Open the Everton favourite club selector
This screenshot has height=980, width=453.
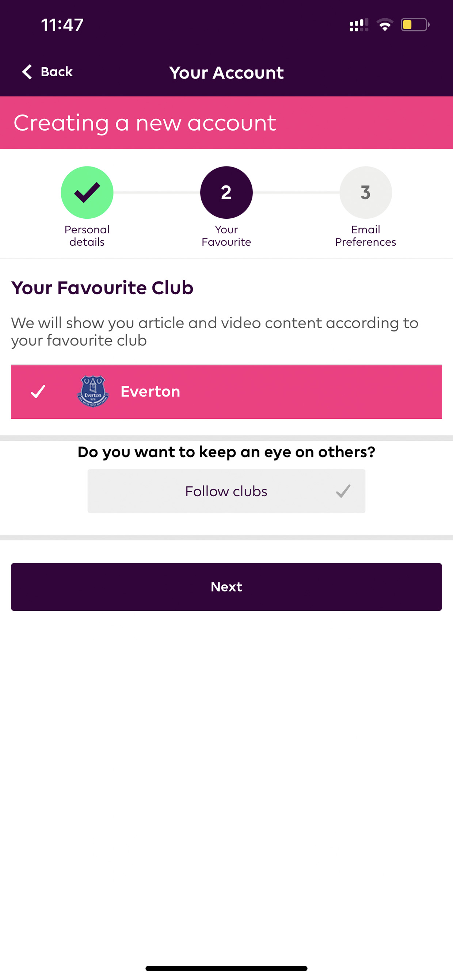coord(226,392)
